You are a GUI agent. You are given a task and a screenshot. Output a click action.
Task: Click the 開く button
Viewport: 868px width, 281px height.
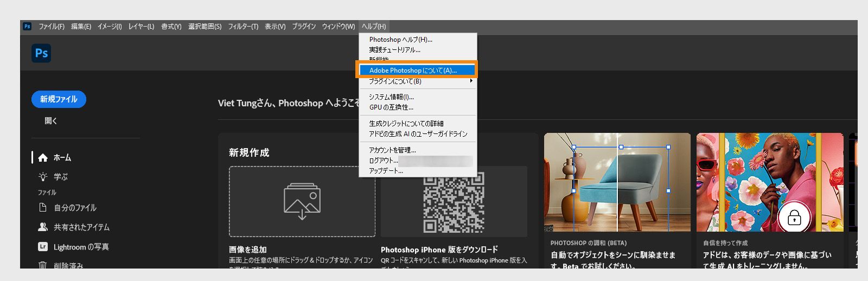tap(51, 121)
